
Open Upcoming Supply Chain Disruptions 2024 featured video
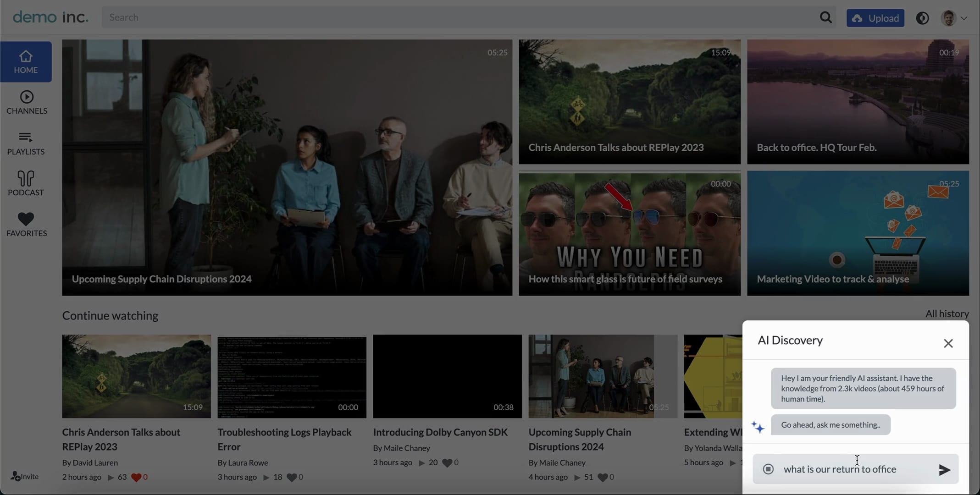(x=287, y=167)
